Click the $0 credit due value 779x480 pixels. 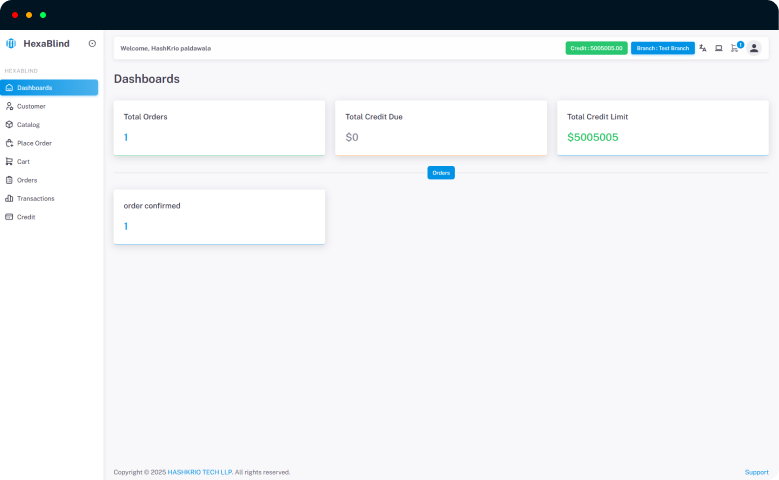pyautogui.click(x=352, y=137)
